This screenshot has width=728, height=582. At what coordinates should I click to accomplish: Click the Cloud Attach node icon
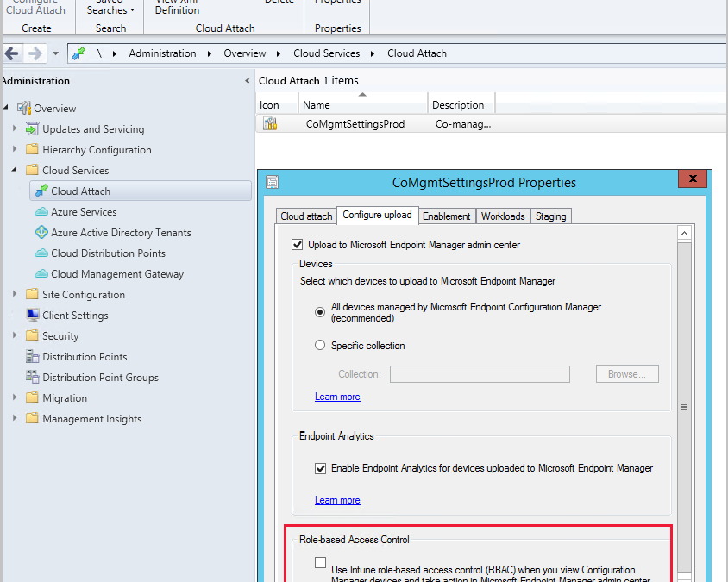[x=41, y=191]
